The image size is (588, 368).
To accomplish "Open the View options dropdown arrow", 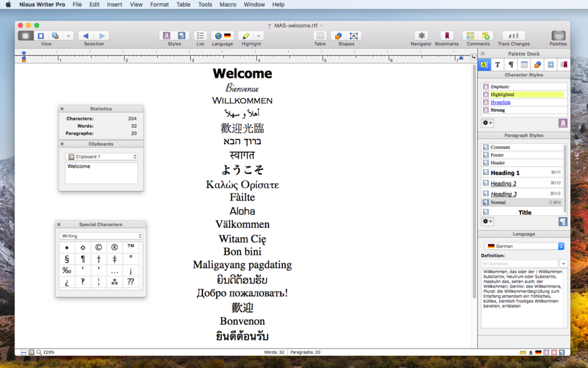I will 68,36.
